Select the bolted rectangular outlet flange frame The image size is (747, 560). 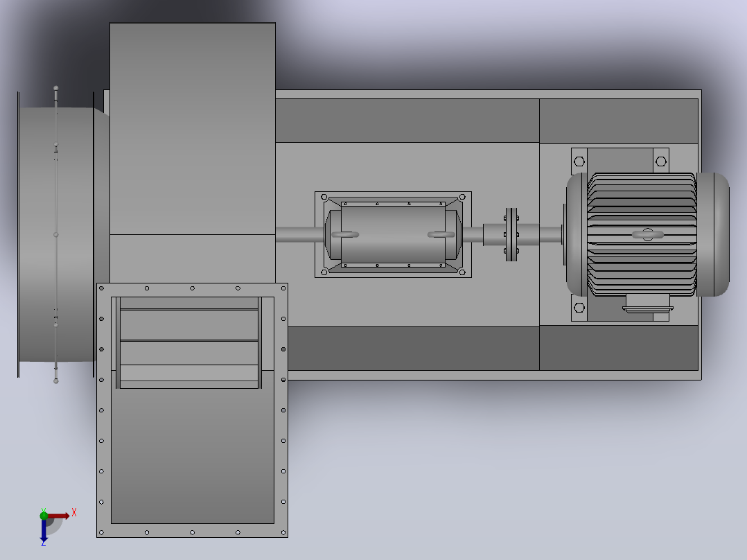(x=192, y=410)
